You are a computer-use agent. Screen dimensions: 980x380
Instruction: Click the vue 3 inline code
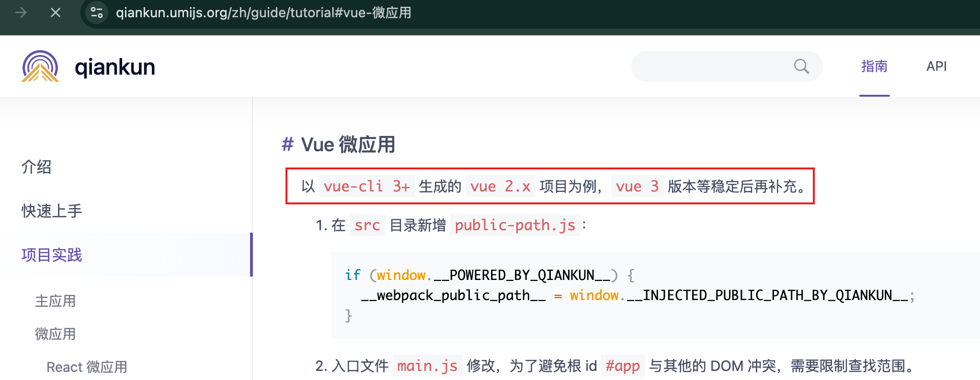[637, 186]
